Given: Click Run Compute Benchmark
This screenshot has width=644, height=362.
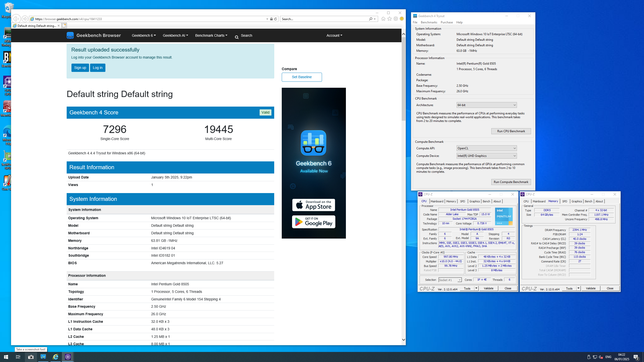Looking at the screenshot, I should (511, 182).
